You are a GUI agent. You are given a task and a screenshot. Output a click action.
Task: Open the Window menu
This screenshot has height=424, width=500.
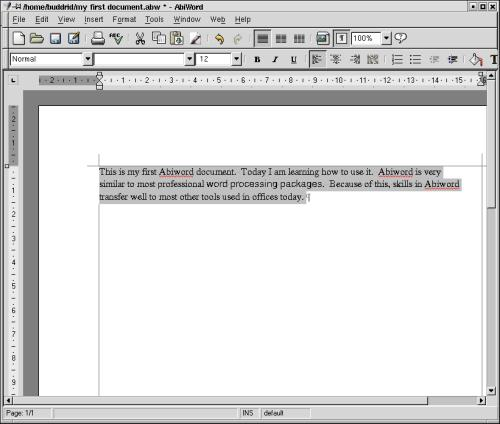pyautogui.click(x=187, y=19)
